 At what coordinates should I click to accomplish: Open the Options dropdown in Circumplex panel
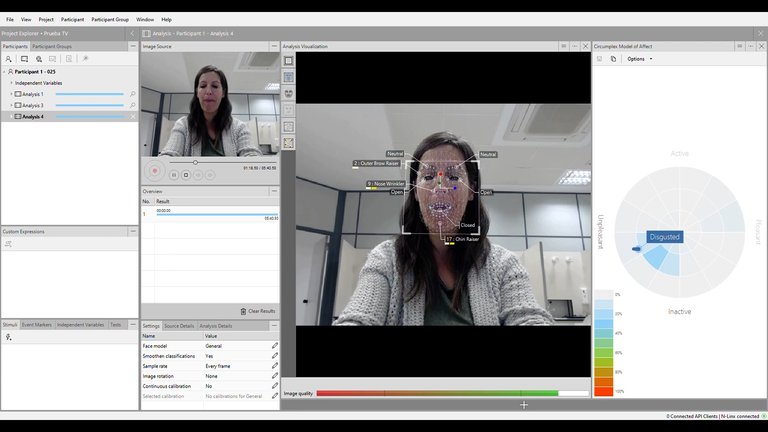click(x=639, y=59)
